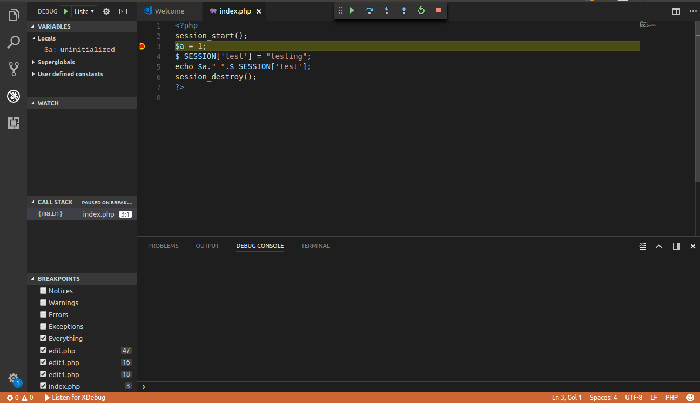Switch to the Welcome editor tab

coord(171,10)
